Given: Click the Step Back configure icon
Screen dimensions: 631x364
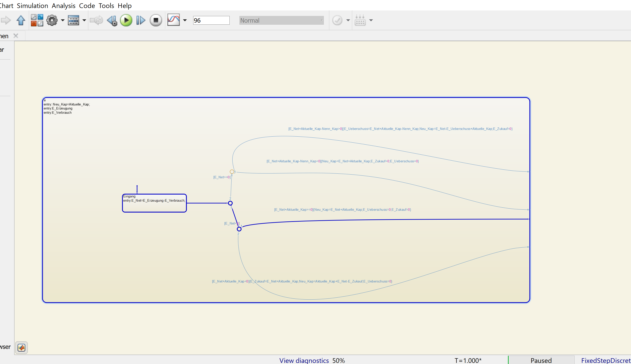Looking at the screenshot, I should 112,20.
